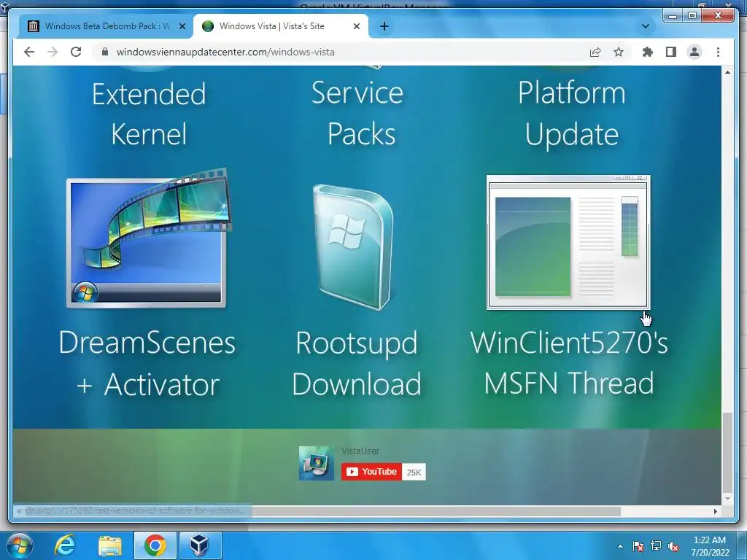
Task: Share this page icon
Action: tap(595, 52)
